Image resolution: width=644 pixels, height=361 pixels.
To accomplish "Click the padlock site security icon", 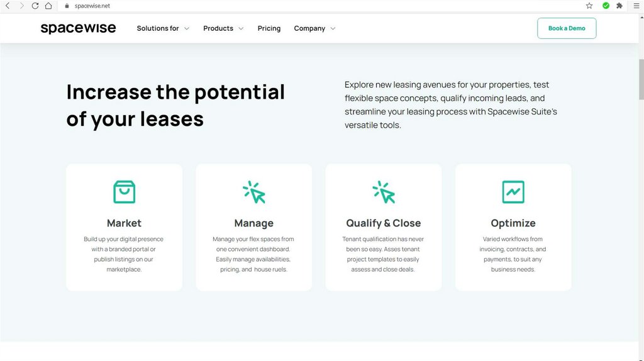I will tap(67, 6).
